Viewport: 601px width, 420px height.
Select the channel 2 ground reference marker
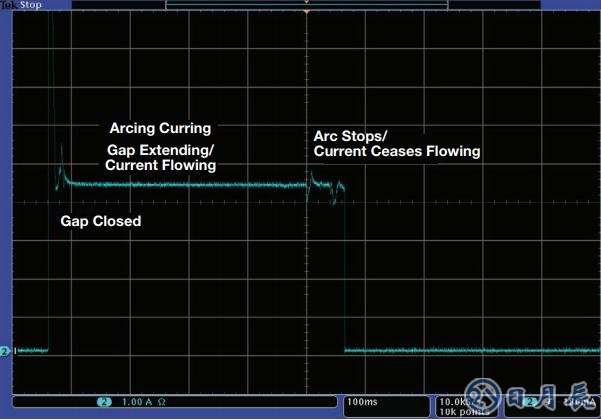(6, 351)
